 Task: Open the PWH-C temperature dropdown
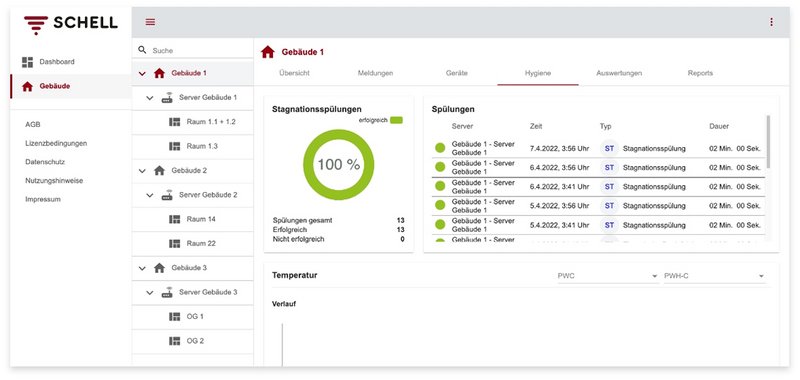pos(715,276)
